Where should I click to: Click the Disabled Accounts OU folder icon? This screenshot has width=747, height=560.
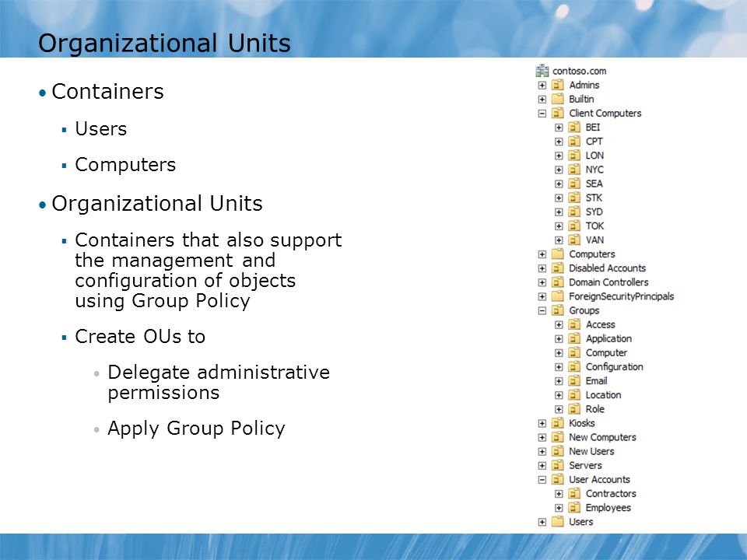tap(557, 268)
